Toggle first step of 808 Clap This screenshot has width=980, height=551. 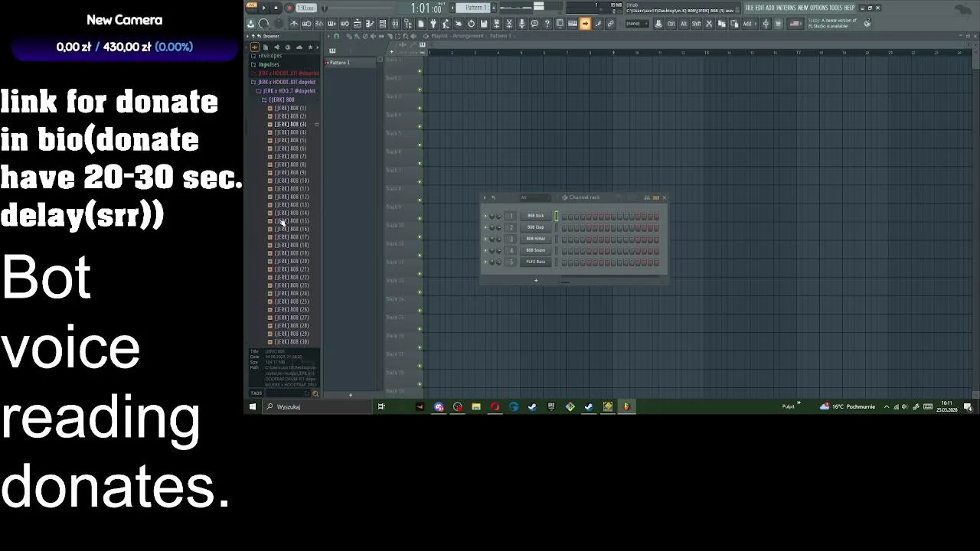tap(564, 227)
